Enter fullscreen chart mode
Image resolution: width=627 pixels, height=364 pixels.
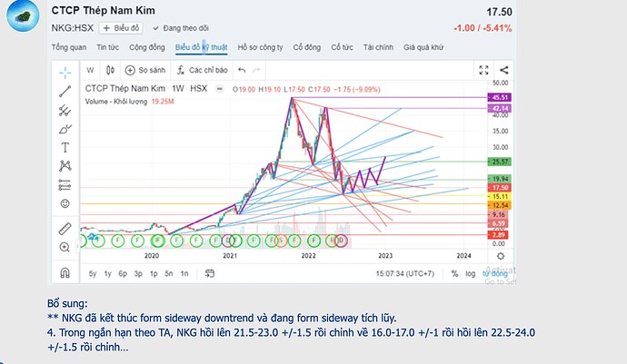pyautogui.click(x=483, y=70)
